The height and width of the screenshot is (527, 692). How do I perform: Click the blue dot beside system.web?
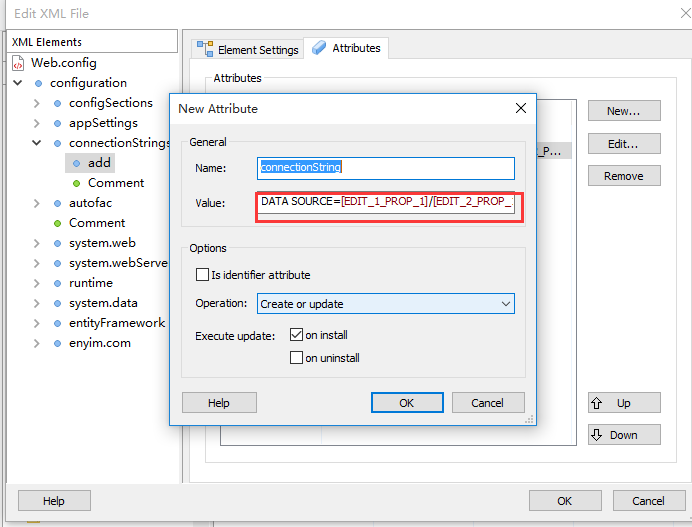click(57, 243)
